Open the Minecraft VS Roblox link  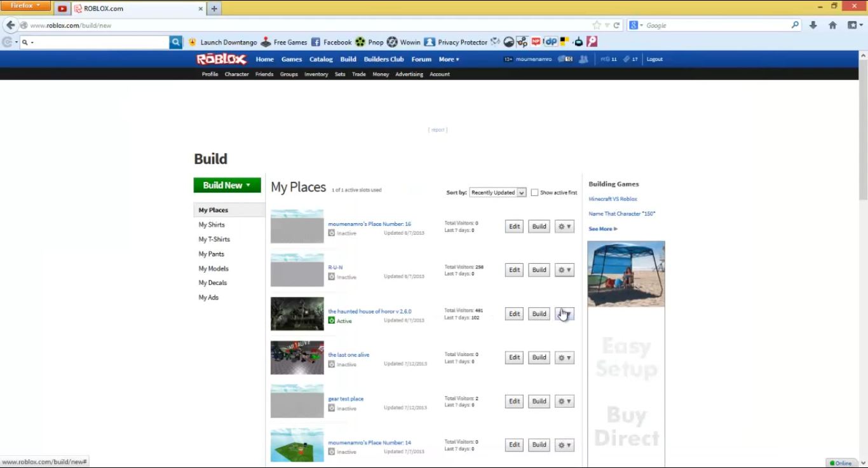pos(613,199)
